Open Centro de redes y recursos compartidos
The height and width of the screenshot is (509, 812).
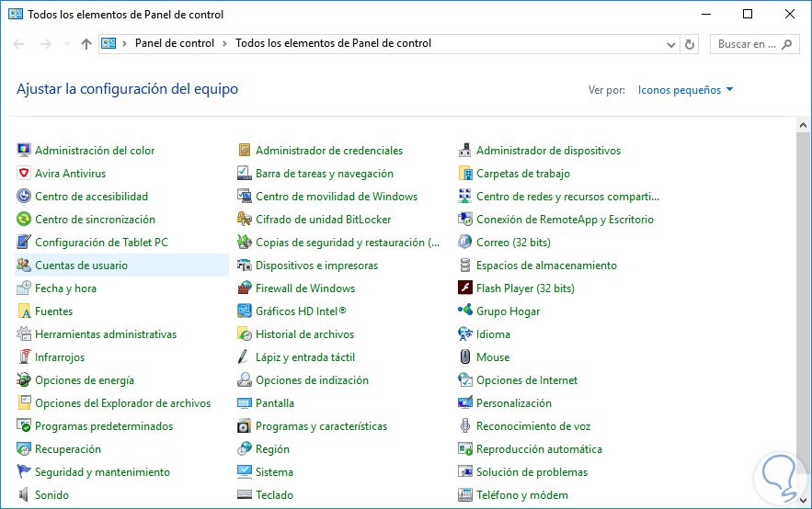[567, 196]
